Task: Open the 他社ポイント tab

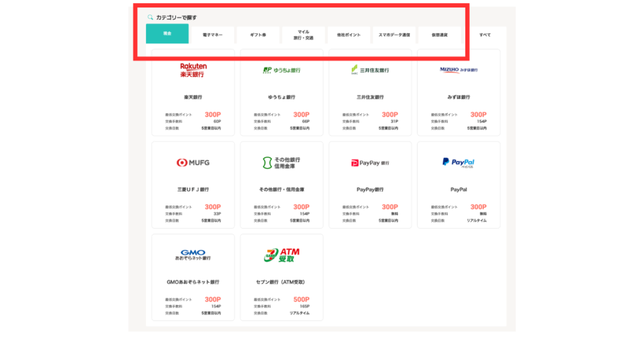Action: (348, 35)
